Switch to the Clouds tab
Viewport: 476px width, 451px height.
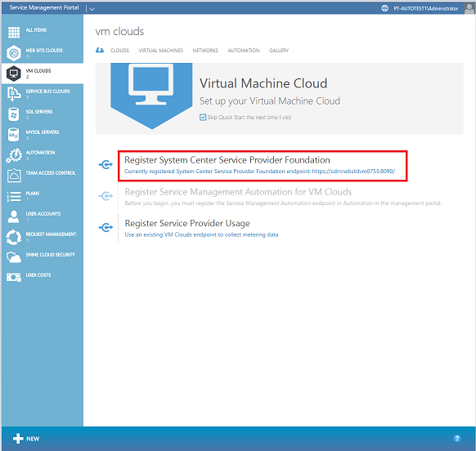point(119,51)
